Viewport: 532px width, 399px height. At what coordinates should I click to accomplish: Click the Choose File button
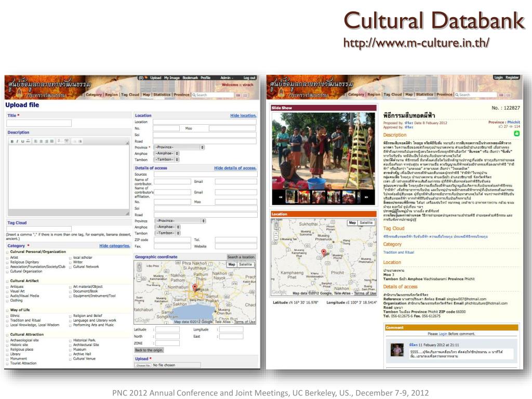(x=143, y=365)
